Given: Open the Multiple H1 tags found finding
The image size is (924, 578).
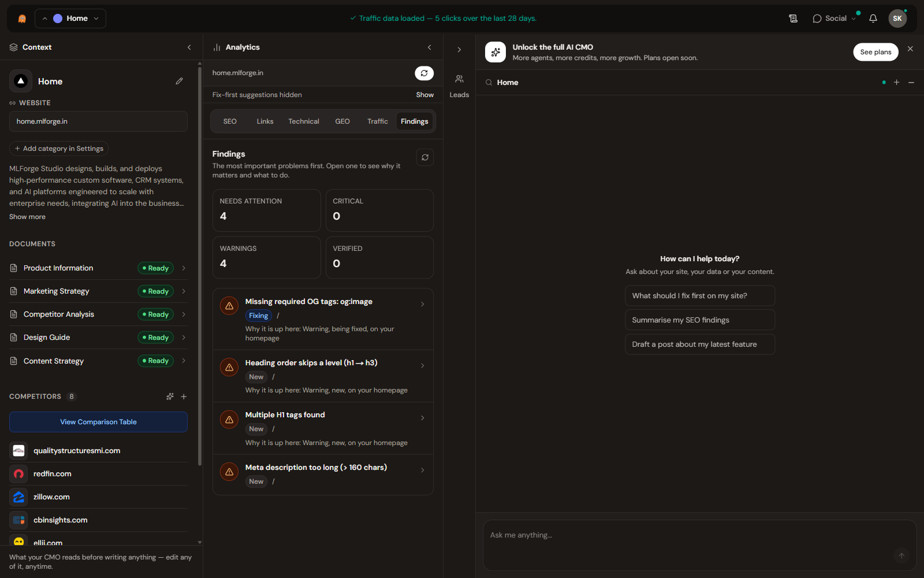Looking at the screenshot, I should click(x=323, y=428).
